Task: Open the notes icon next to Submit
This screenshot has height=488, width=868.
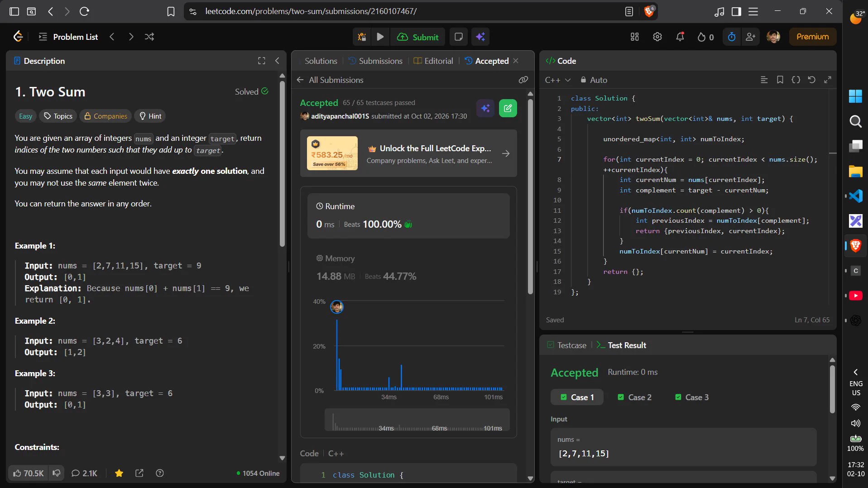Action: click(x=458, y=37)
